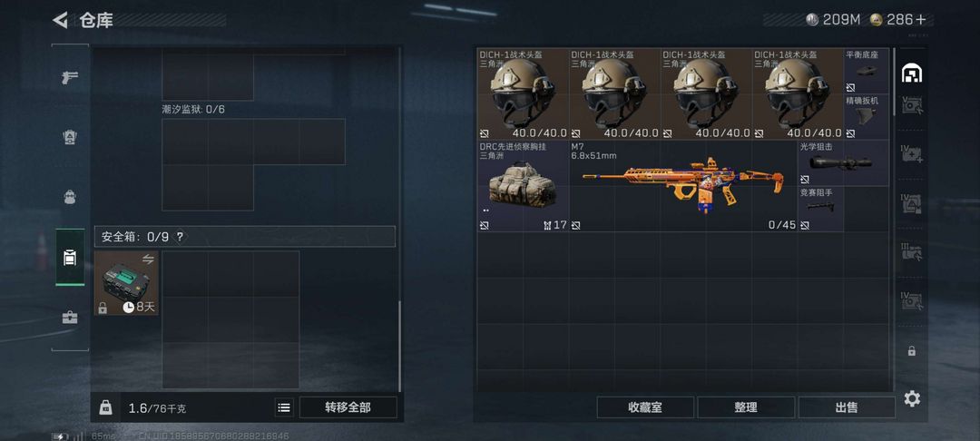The width and height of the screenshot is (980, 441).
Task: Select the backpack category icon
Action: [69, 197]
